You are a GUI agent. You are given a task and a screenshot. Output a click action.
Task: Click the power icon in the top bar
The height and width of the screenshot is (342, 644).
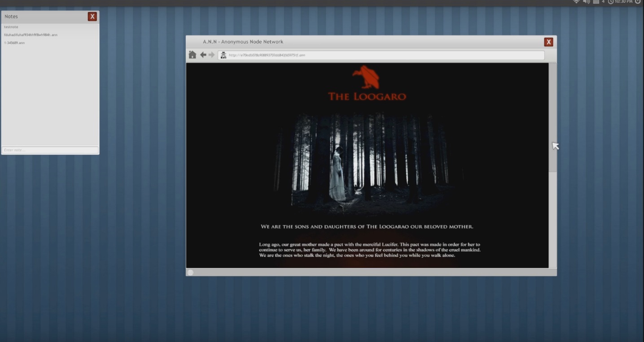click(638, 2)
